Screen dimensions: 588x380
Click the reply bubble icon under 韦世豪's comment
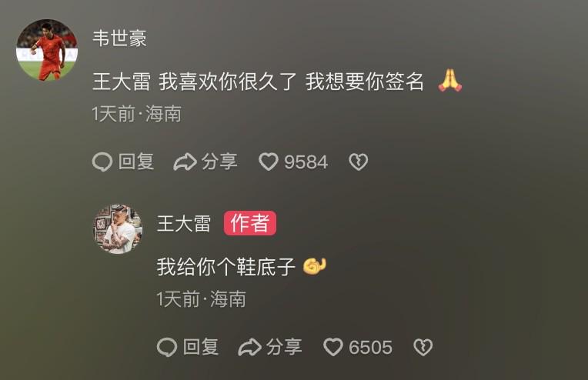click(102, 162)
